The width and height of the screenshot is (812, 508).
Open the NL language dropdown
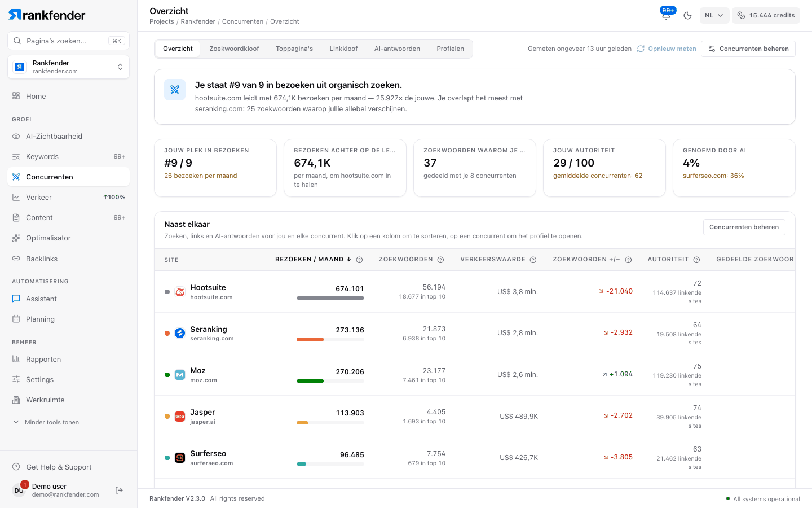tap(714, 15)
